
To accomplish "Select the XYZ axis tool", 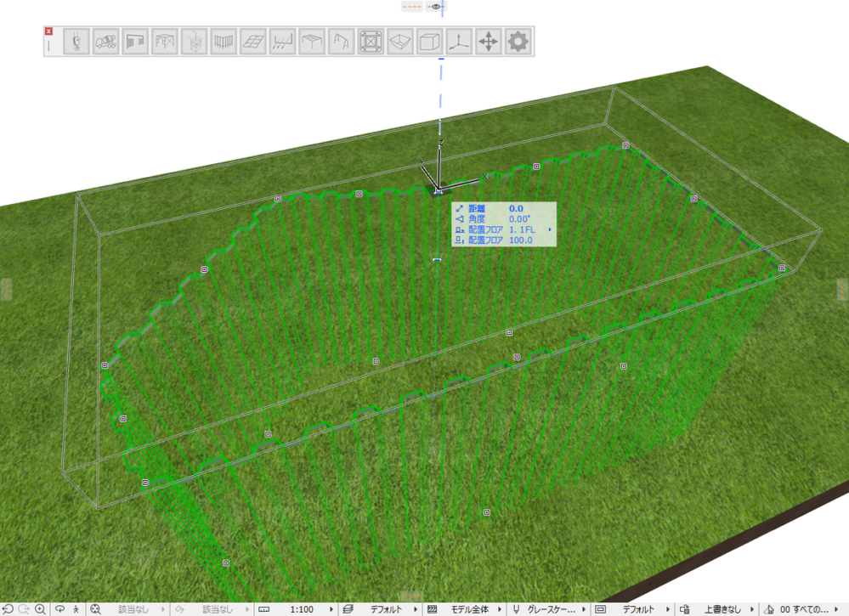I will pyautogui.click(x=459, y=41).
